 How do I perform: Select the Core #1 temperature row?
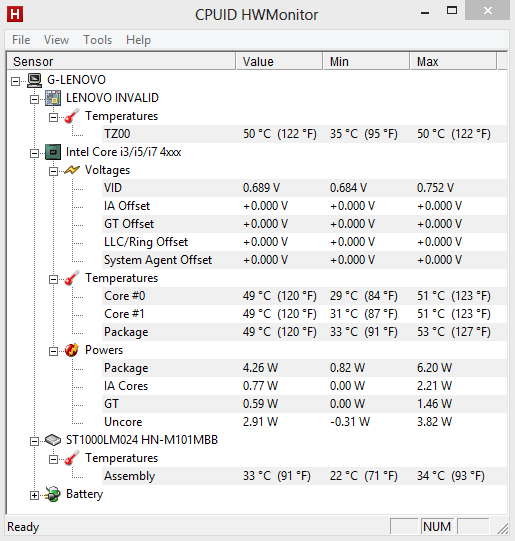tap(305, 314)
